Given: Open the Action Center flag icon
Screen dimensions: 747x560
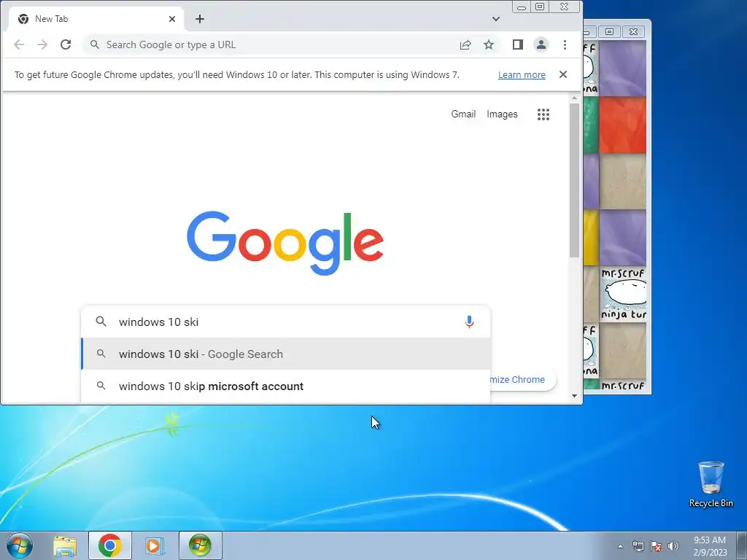Looking at the screenshot, I should [x=656, y=547].
